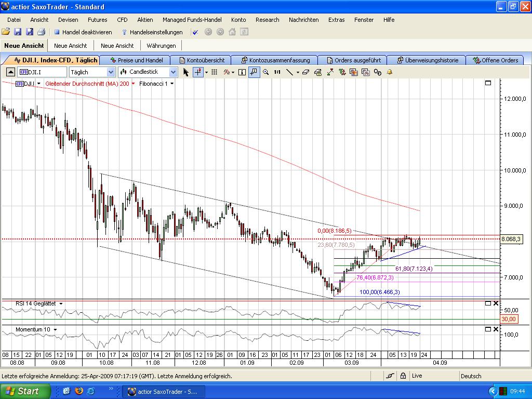
Task: Select the arrow pointer tool
Action: (x=186, y=72)
